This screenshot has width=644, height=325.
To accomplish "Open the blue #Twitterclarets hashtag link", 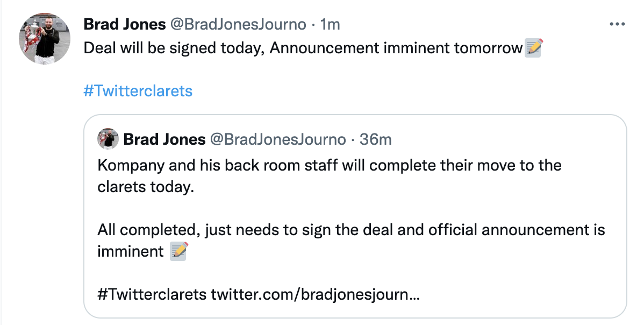I will [138, 90].
